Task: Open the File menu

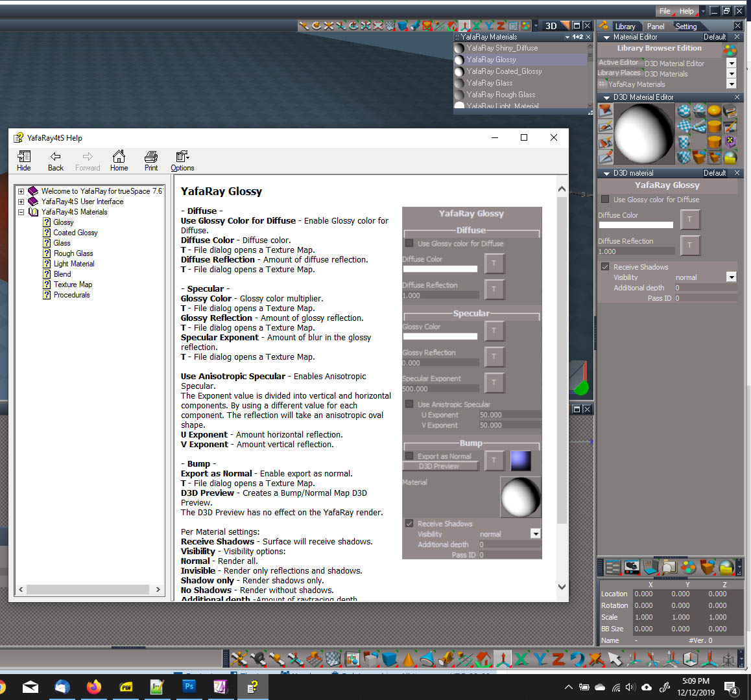Action: coord(665,11)
